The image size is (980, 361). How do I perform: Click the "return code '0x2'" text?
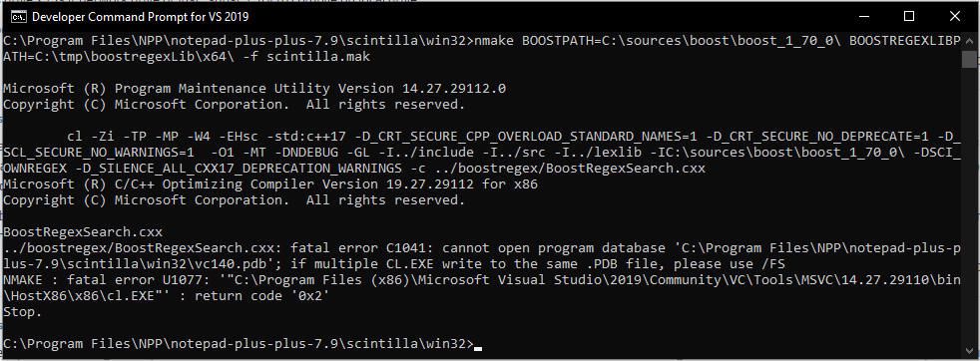click(261, 295)
